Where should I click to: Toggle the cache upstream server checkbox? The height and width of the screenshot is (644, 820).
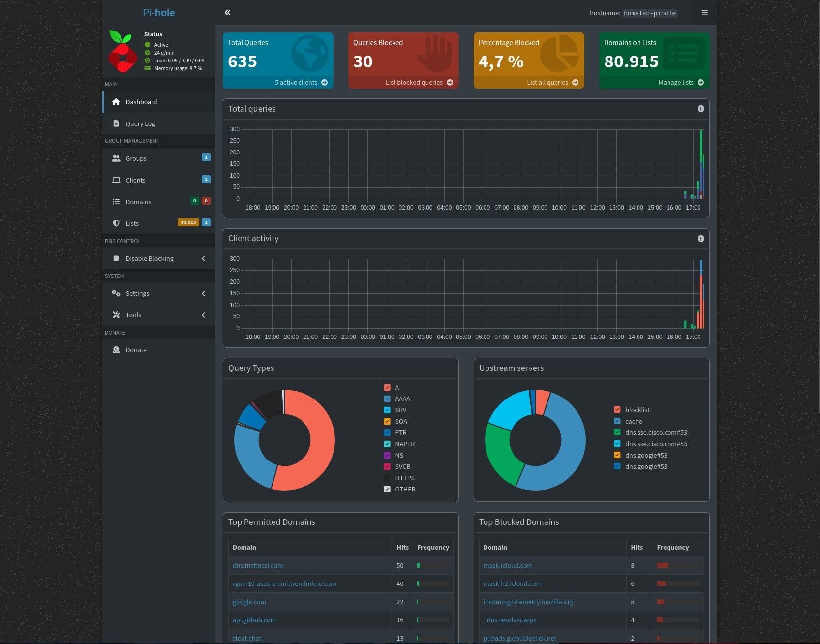pos(617,421)
